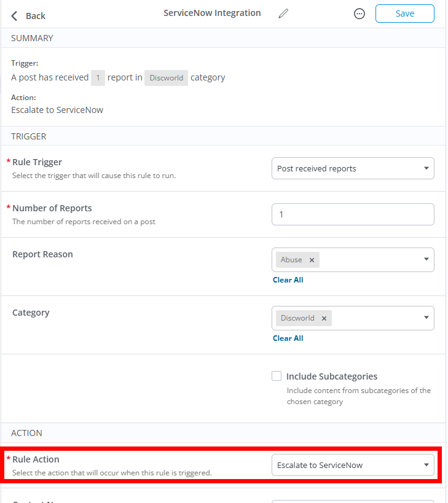Click the summary Discworld category chip

pyautogui.click(x=167, y=78)
